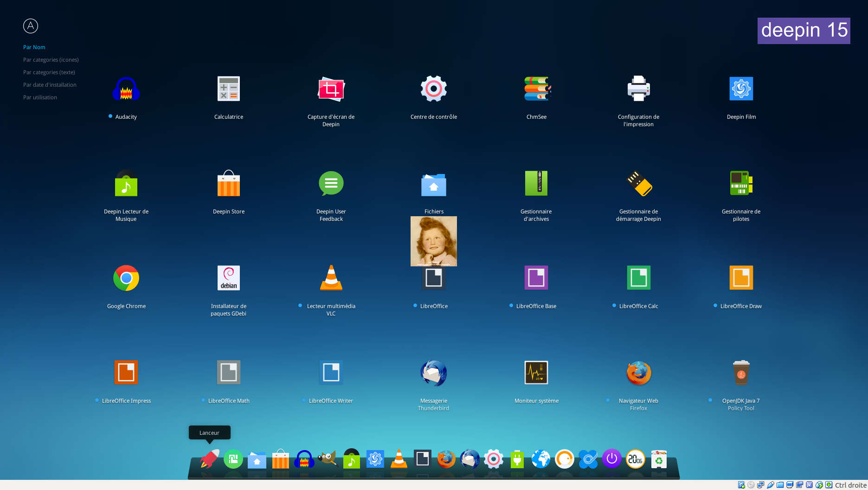Viewport: 868px width, 490px height.
Task: Launch Gestionnaire de démarrage Deepin
Action: 639,184
